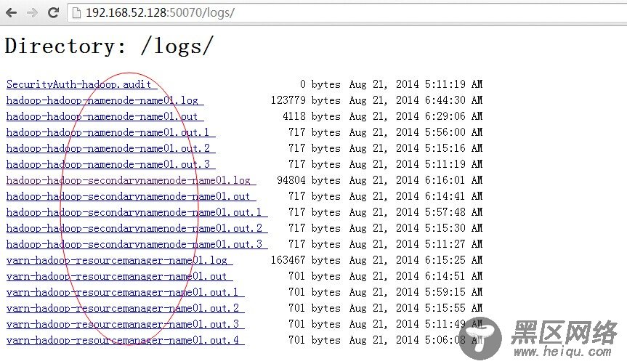Click the timestamp 'Aug 21, 2014 5:59:15 AM'
The width and height of the screenshot is (627, 364).
[x=416, y=292]
